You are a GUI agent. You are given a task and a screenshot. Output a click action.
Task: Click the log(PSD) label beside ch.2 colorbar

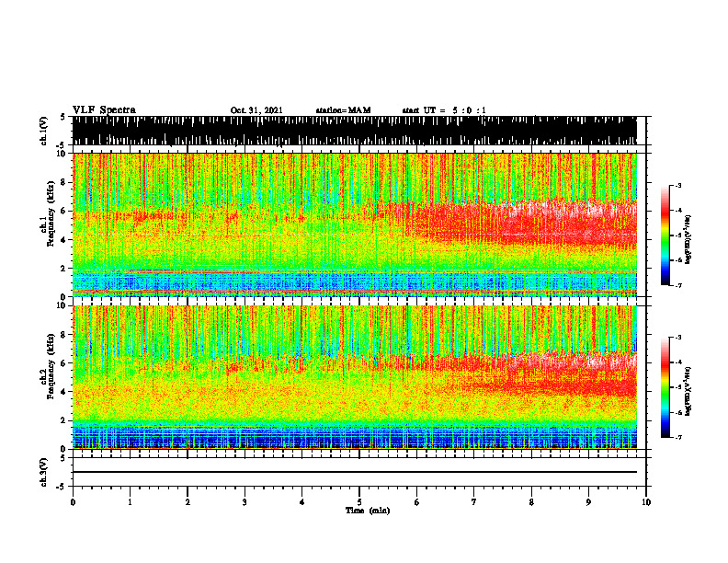tap(688, 392)
